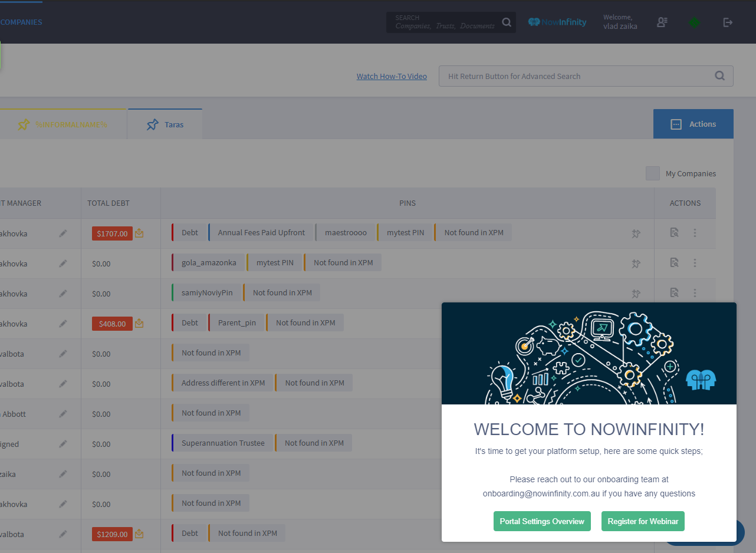
Task: Edit manager pencil in the $1707.00 row
Action: pyautogui.click(x=63, y=233)
